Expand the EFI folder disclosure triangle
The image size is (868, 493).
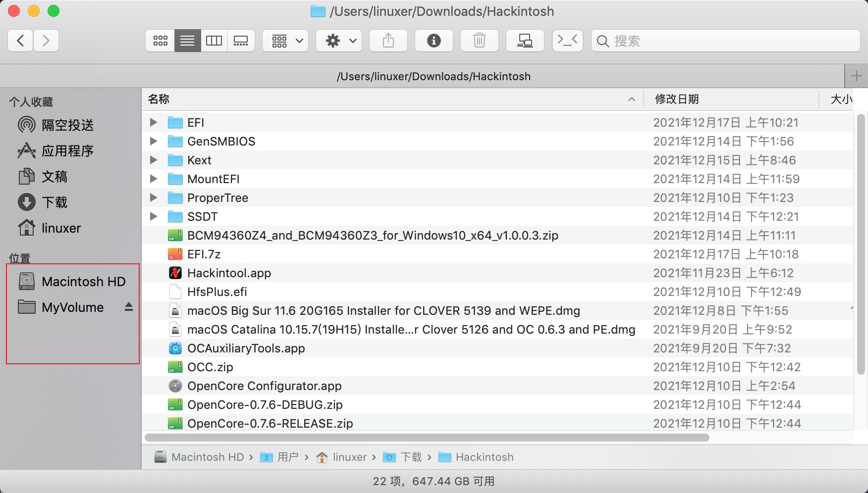pos(154,122)
